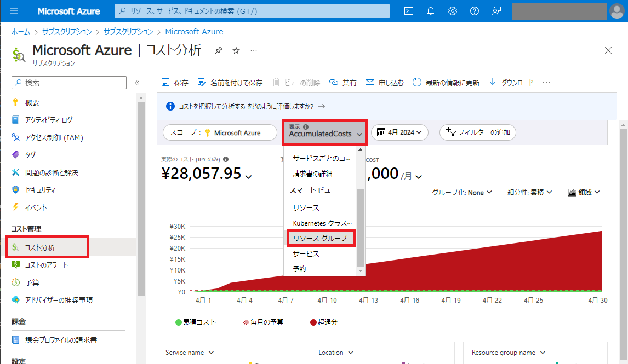Viewport: 628px width, 364px height.
Task: Mark page as favorite with star
Action: [236, 50]
